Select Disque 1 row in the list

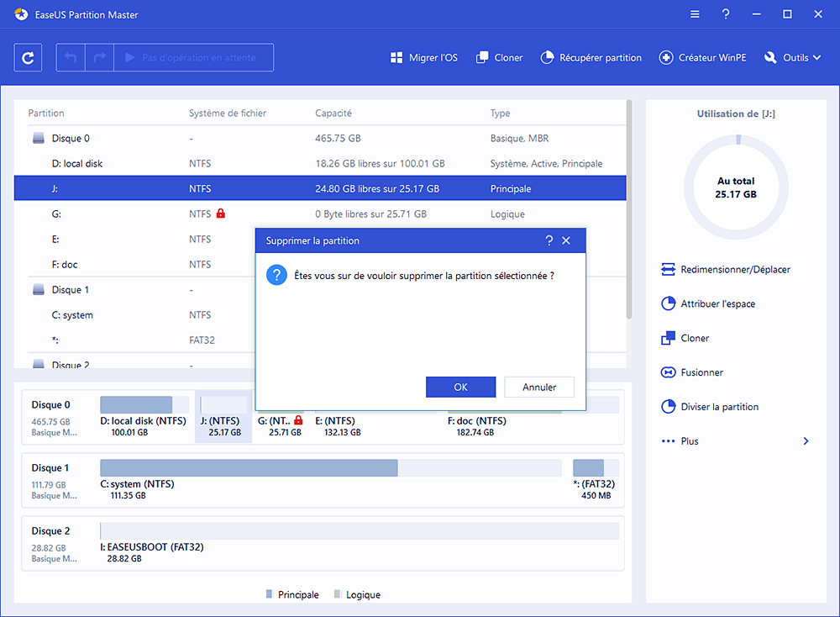tap(134, 289)
